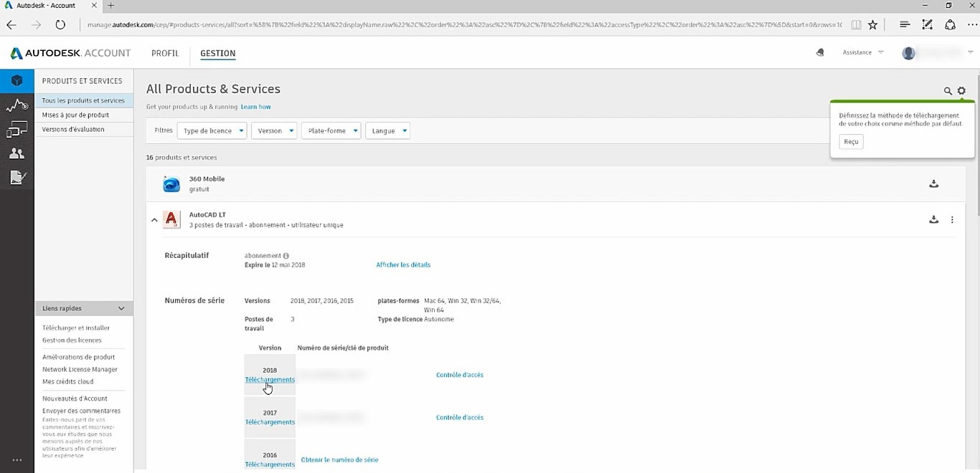This screenshot has width=980, height=473.
Task: Click the search magnifier icon
Action: pos(948,91)
